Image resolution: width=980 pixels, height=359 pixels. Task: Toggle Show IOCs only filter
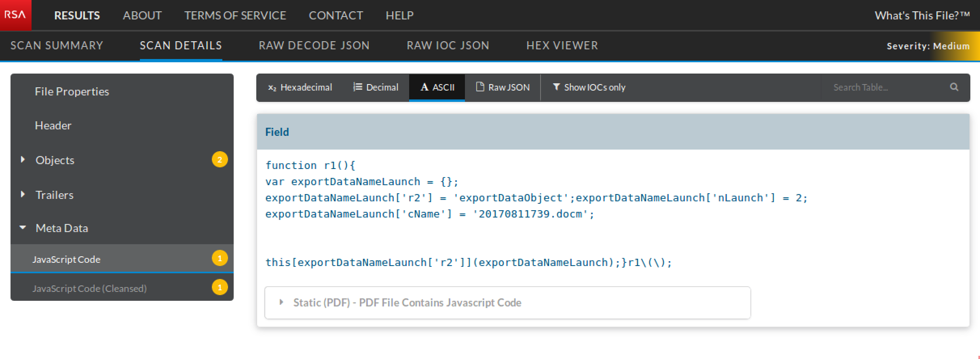coord(589,87)
